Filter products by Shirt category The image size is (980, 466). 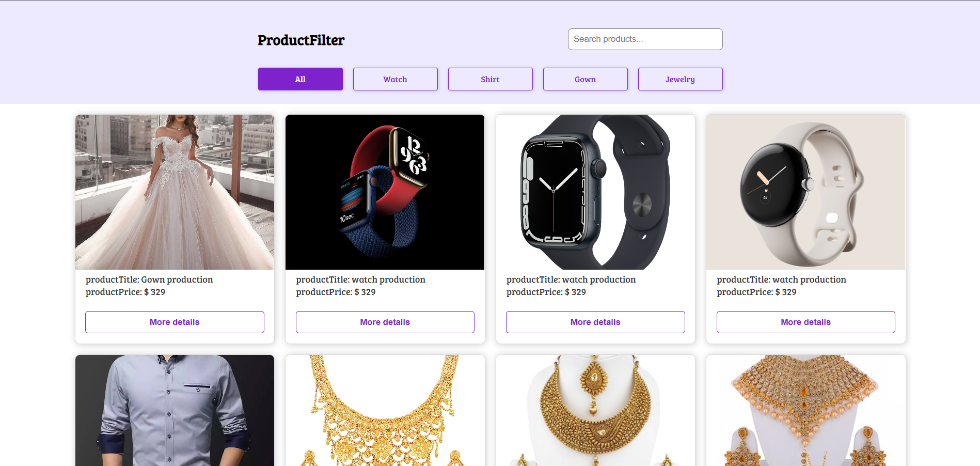(490, 79)
